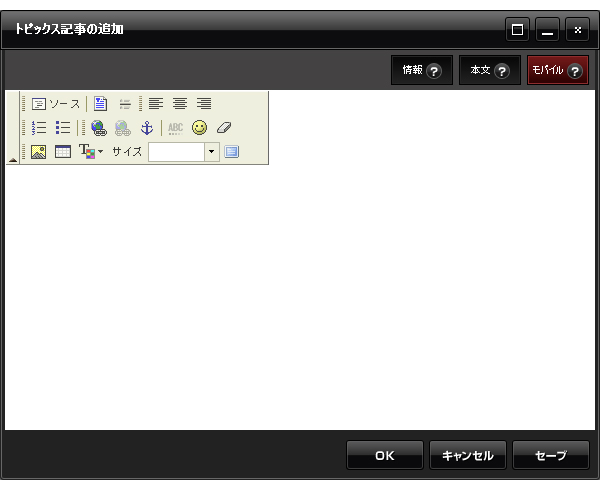Save with the セーブ button

point(551,455)
